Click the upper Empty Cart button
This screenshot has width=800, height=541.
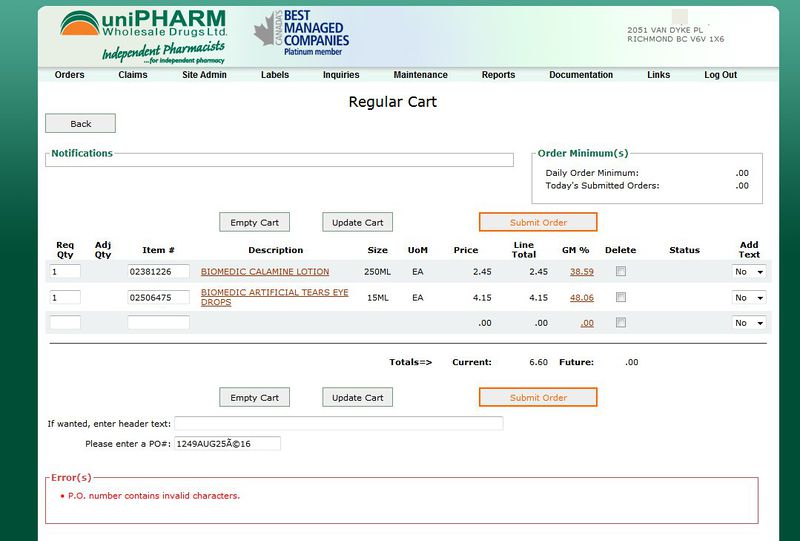point(255,223)
